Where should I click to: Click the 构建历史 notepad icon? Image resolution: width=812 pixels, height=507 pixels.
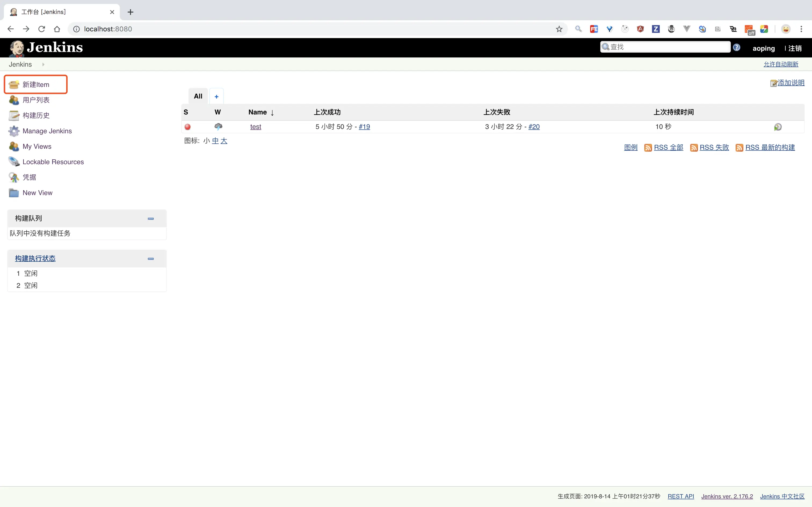(x=14, y=115)
